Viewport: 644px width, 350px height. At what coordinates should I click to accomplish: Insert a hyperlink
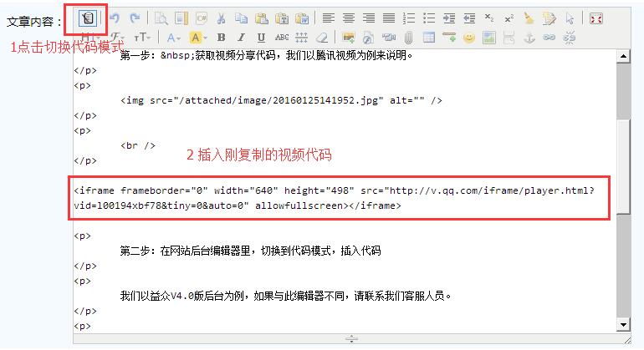549,38
